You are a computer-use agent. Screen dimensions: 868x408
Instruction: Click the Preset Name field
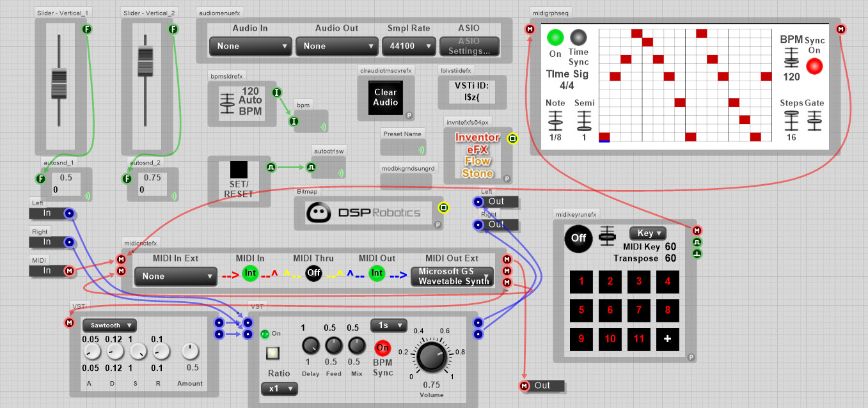(403, 148)
